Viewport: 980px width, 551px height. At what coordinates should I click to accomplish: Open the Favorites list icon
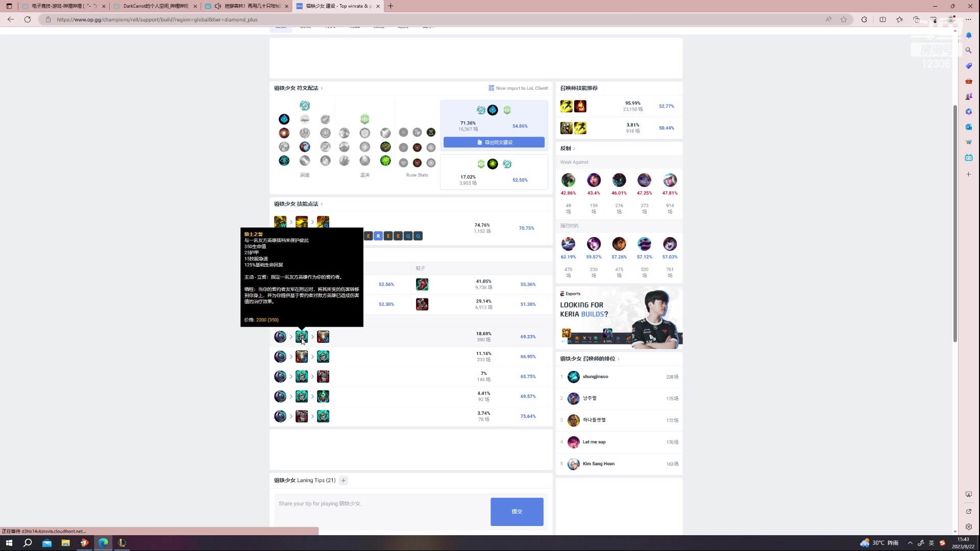click(x=899, y=19)
